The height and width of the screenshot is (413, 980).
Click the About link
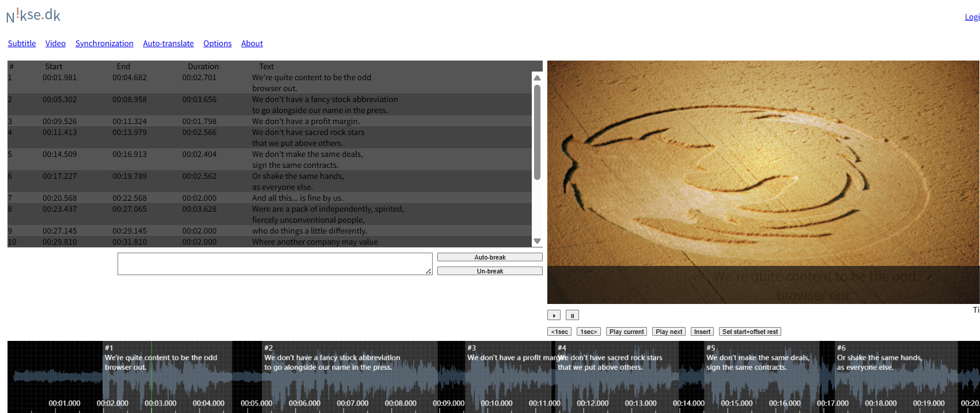tap(252, 43)
